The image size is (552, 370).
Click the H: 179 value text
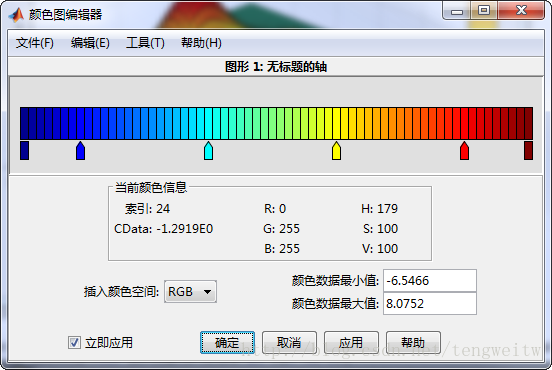click(x=380, y=209)
